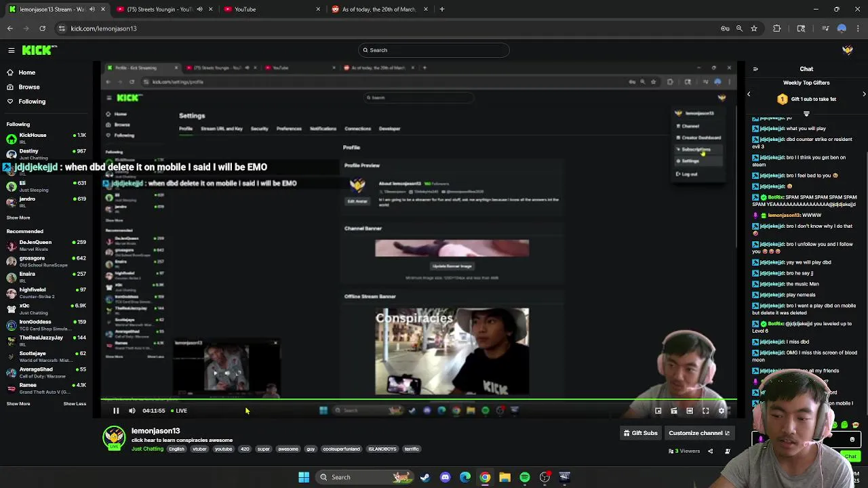Open the Just Chatting category link
The height and width of the screenshot is (488, 868).
147,449
